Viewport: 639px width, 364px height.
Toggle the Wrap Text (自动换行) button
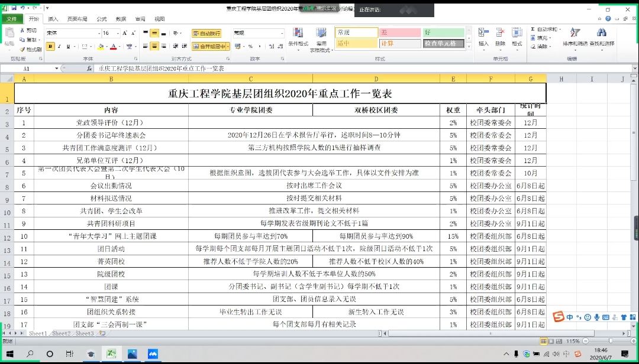(x=206, y=34)
